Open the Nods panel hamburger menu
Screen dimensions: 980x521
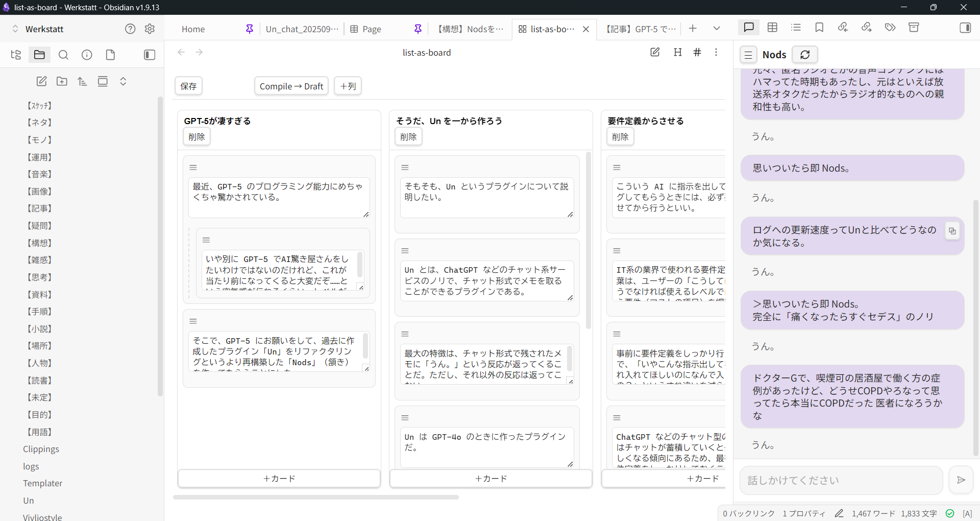[x=748, y=55]
